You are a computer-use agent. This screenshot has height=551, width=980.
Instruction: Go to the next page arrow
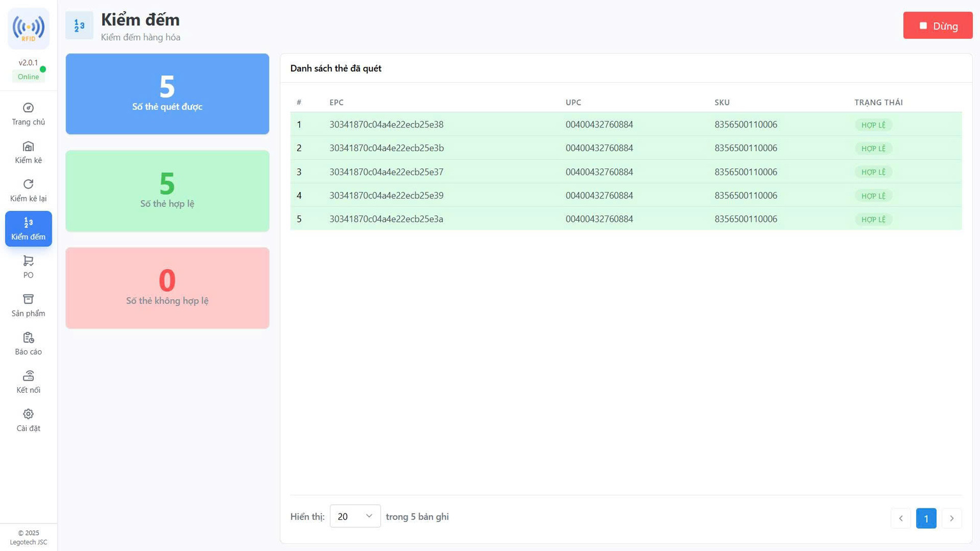click(x=951, y=518)
